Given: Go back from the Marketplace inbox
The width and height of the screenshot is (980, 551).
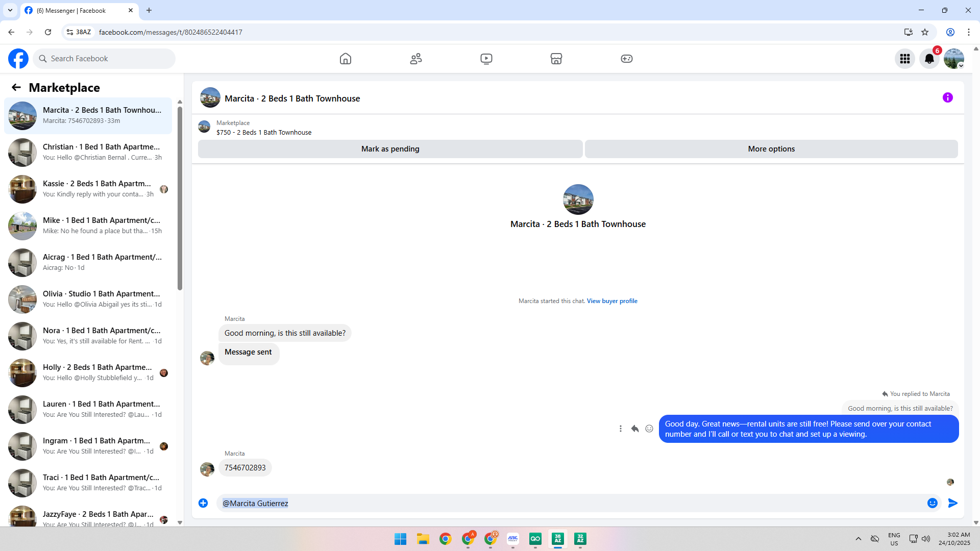Looking at the screenshot, I should coord(16,87).
